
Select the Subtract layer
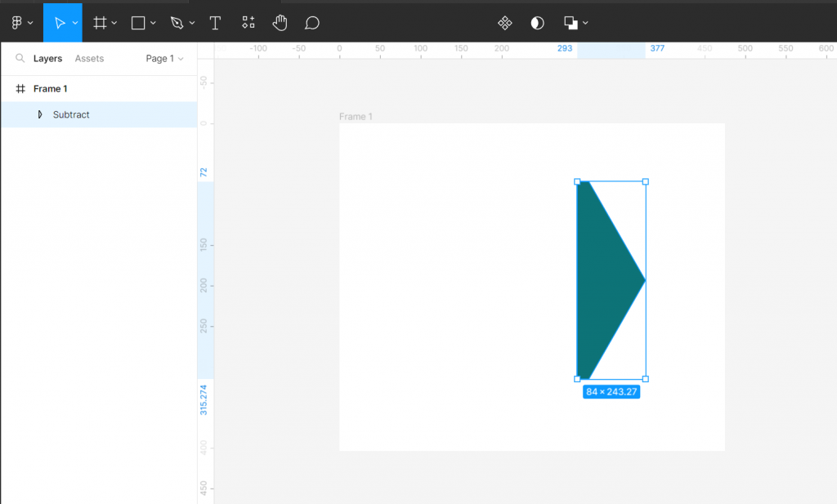tap(70, 114)
